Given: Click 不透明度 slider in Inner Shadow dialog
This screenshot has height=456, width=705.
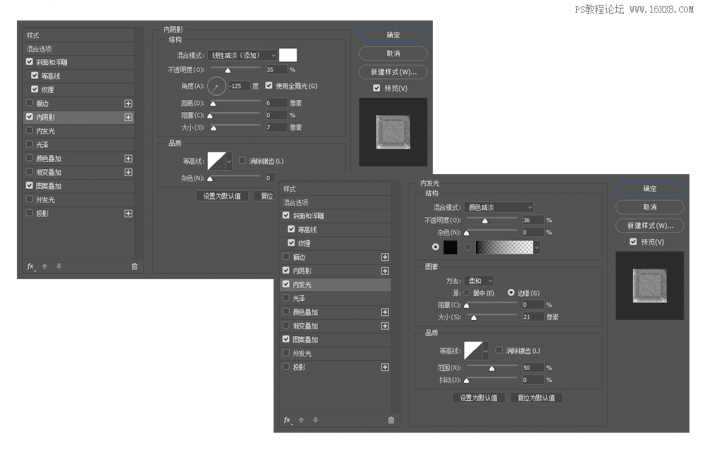Looking at the screenshot, I should 236,69.
